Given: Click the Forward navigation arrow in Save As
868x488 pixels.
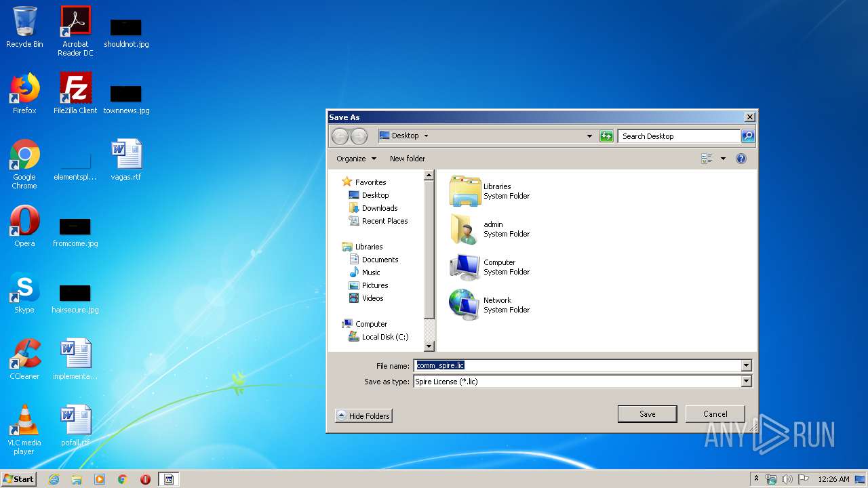Looking at the screenshot, I should coord(359,136).
